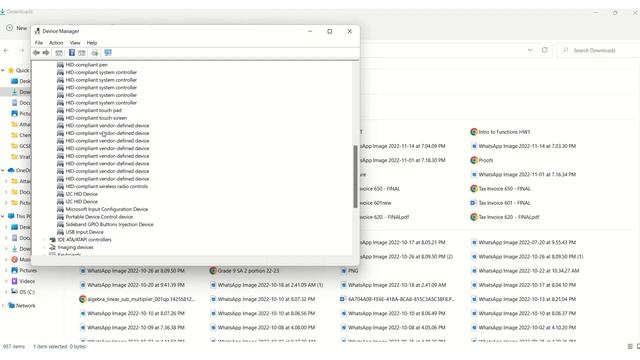Viewport: 640px width, 360px height.
Task: Expand the Imaging devices node
Action: [44, 247]
